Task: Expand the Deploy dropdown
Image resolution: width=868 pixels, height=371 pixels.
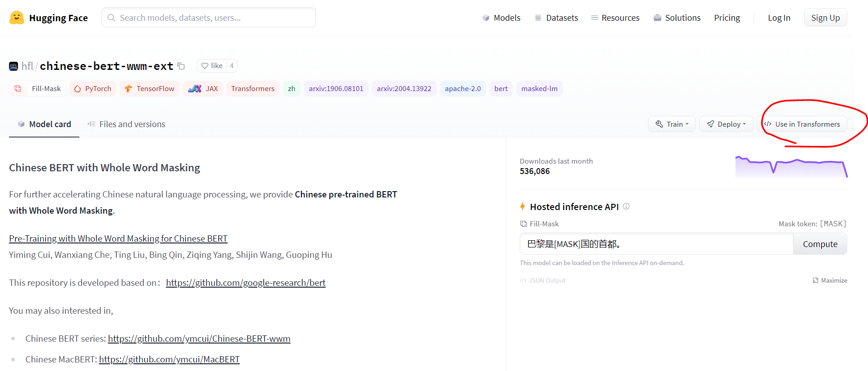Action: tap(726, 124)
